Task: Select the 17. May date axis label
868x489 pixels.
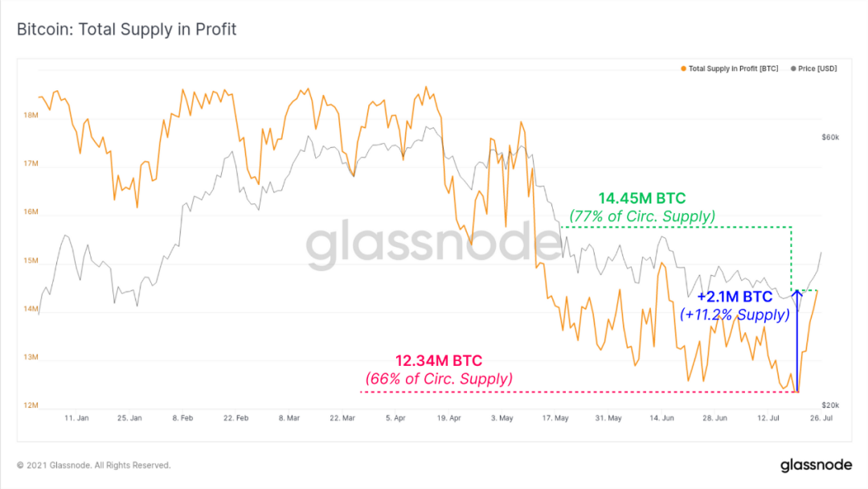Action: [x=555, y=418]
